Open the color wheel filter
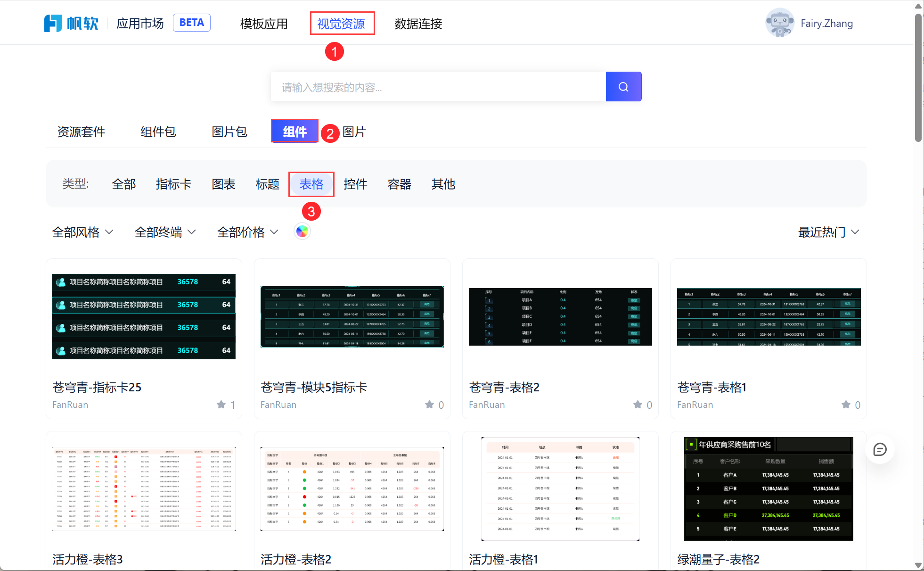This screenshot has width=924, height=571. click(302, 232)
